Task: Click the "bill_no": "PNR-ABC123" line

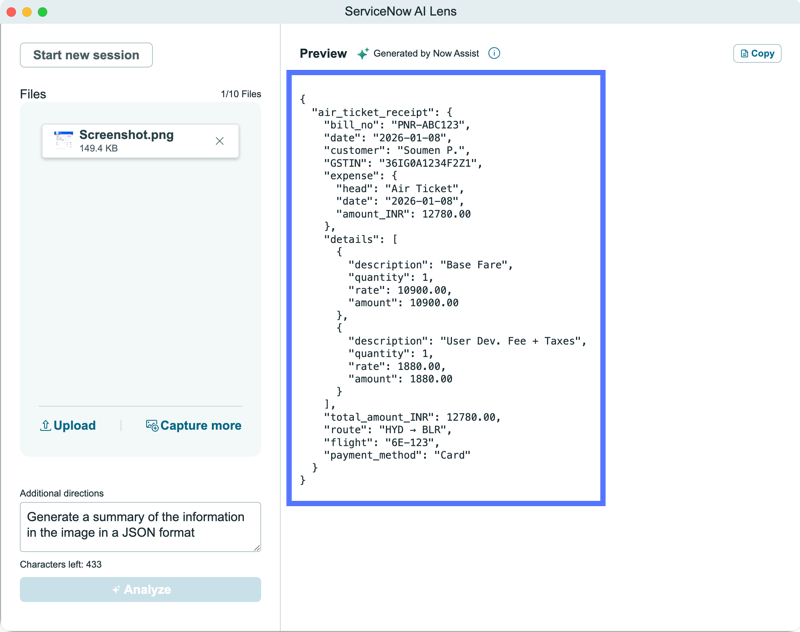Action: pyautogui.click(x=397, y=125)
